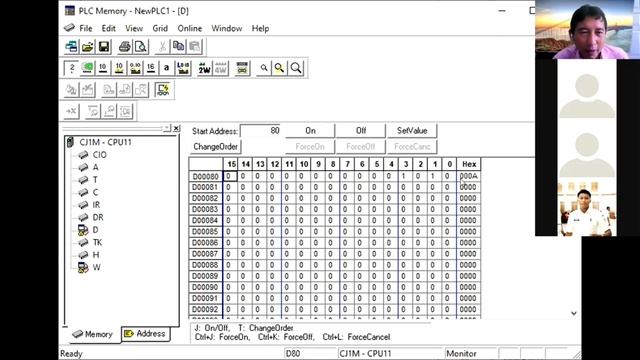Click the Save floppy disk icon
640x360 pixels.
[x=104, y=47]
